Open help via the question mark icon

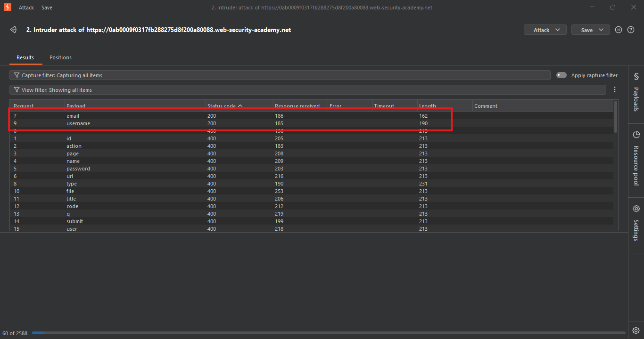pyautogui.click(x=631, y=30)
